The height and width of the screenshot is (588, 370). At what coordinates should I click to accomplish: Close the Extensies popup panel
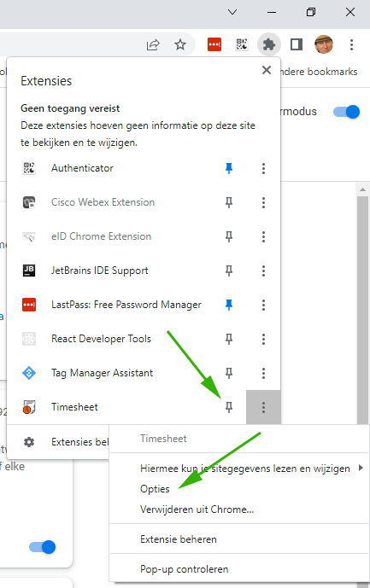[267, 70]
